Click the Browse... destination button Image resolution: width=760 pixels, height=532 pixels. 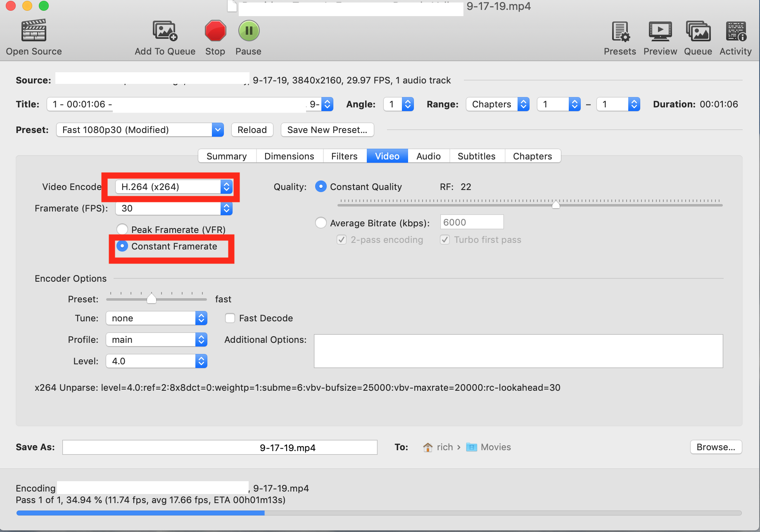pos(716,447)
